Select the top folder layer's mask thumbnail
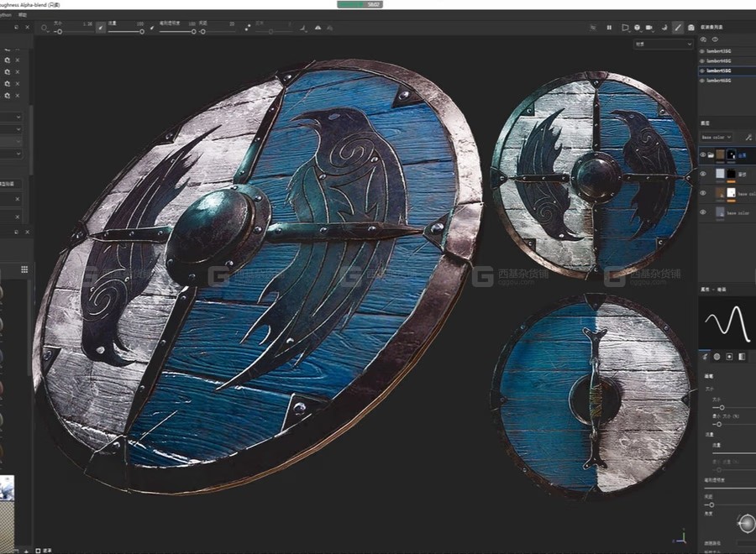The width and height of the screenshot is (756, 554). pyautogui.click(x=732, y=154)
